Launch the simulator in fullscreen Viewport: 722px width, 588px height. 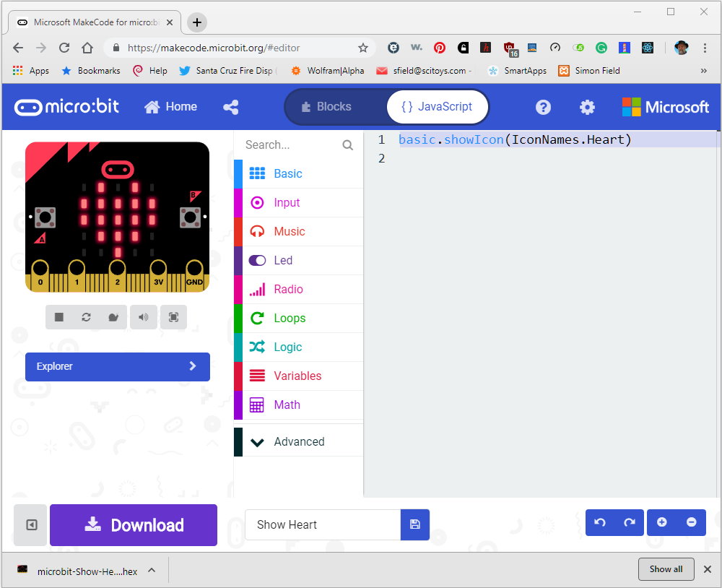tap(173, 316)
